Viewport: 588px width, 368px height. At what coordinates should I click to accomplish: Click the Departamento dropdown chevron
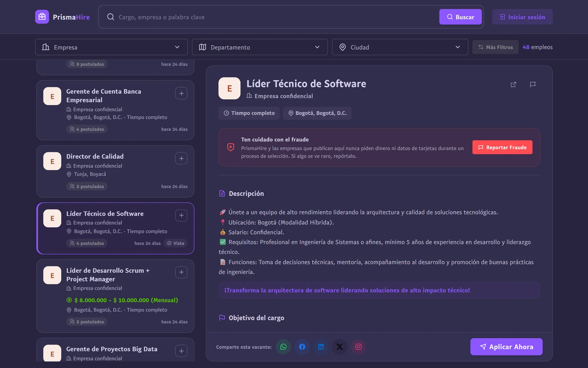pos(317,47)
